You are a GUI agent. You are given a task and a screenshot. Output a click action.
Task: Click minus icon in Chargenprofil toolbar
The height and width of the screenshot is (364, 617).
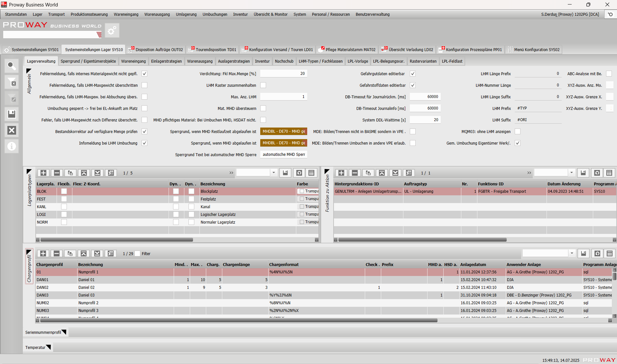tap(57, 253)
